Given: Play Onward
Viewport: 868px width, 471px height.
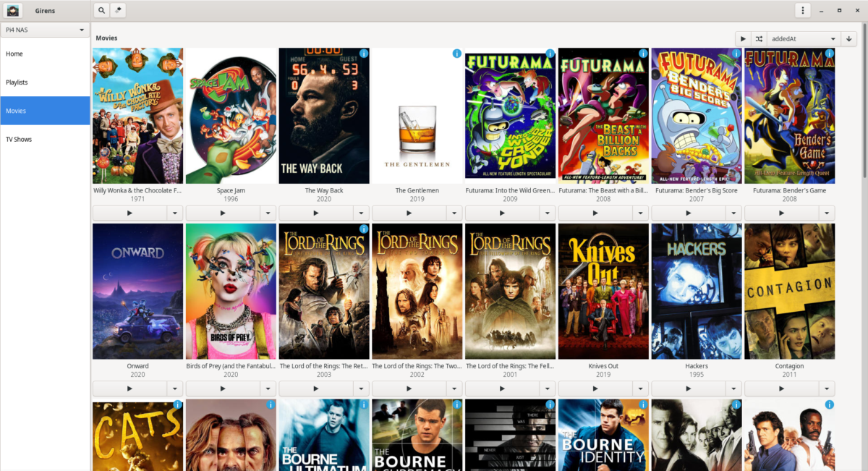Looking at the screenshot, I should coord(129,389).
